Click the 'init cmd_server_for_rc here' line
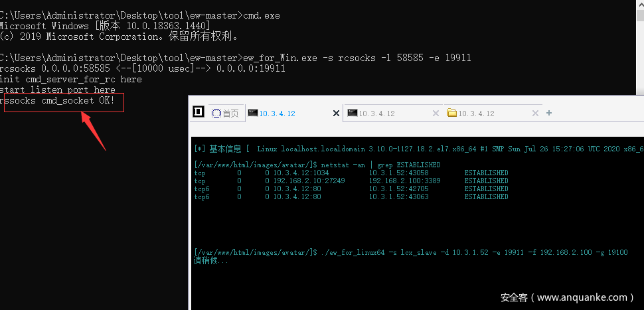This screenshot has height=310, width=644. point(70,79)
